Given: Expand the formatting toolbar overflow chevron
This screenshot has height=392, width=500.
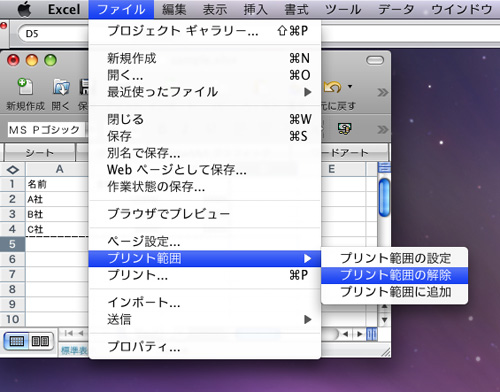Looking at the screenshot, I should pyautogui.click(x=383, y=129).
